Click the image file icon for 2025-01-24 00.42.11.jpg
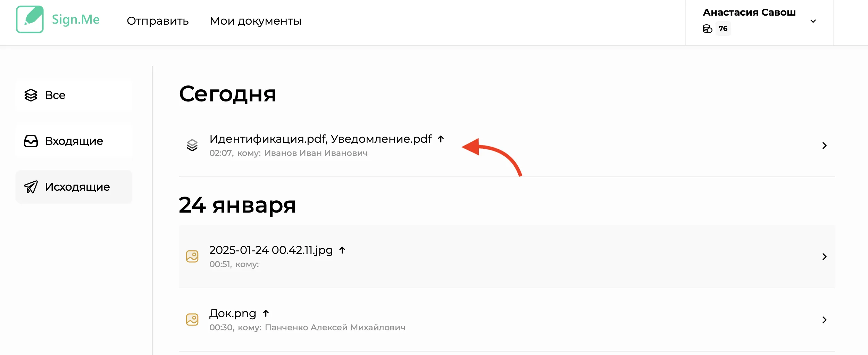This screenshot has width=868, height=355. point(192,256)
